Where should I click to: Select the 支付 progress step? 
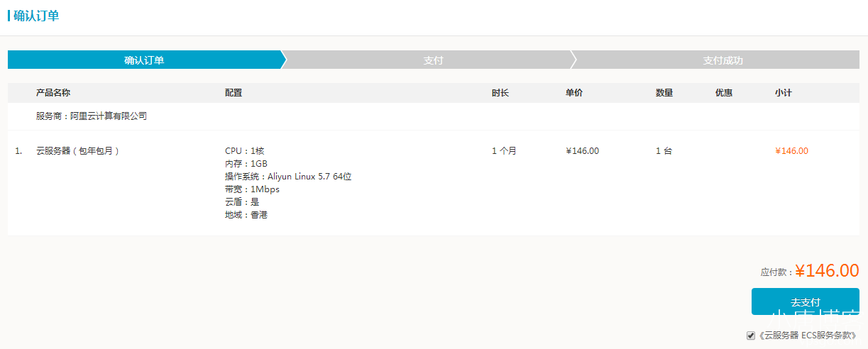(x=433, y=60)
